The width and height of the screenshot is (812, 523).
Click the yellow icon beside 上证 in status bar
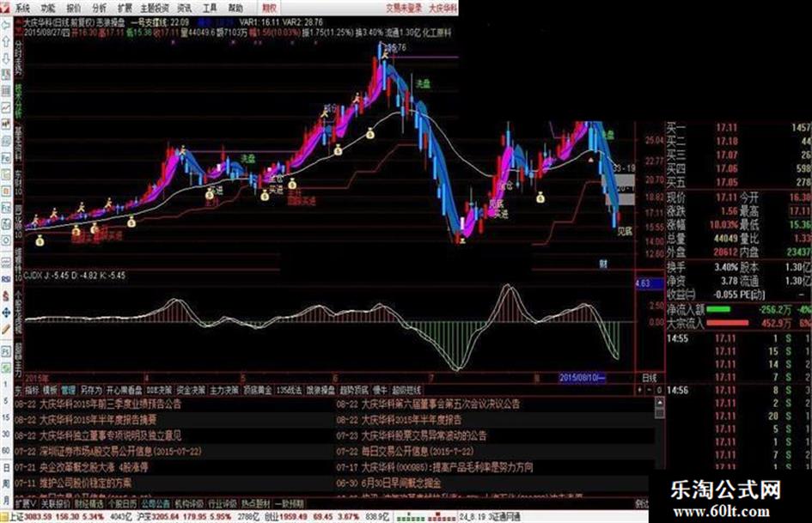point(4,517)
